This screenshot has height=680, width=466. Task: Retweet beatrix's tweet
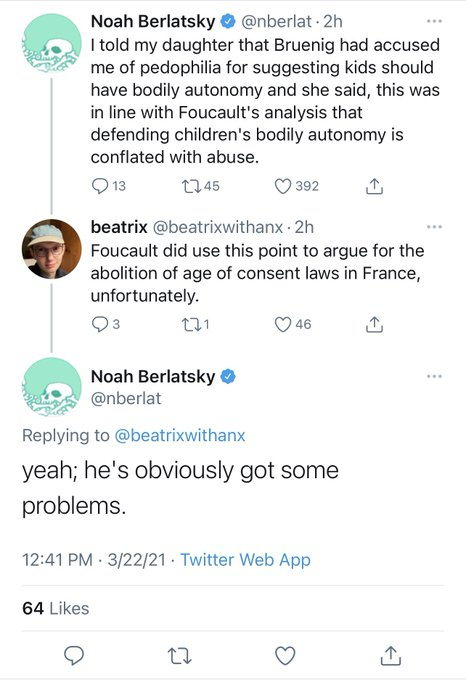click(x=191, y=324)
